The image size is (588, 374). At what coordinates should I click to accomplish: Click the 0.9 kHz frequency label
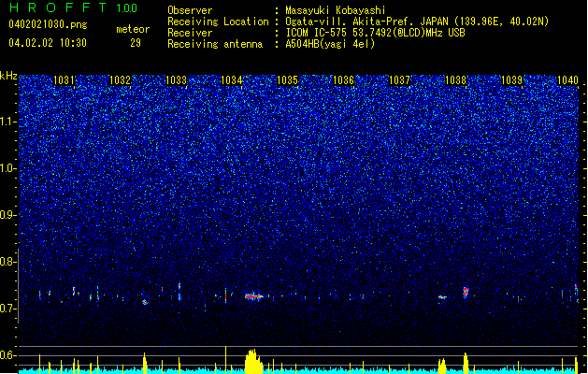tap(7, 215)
